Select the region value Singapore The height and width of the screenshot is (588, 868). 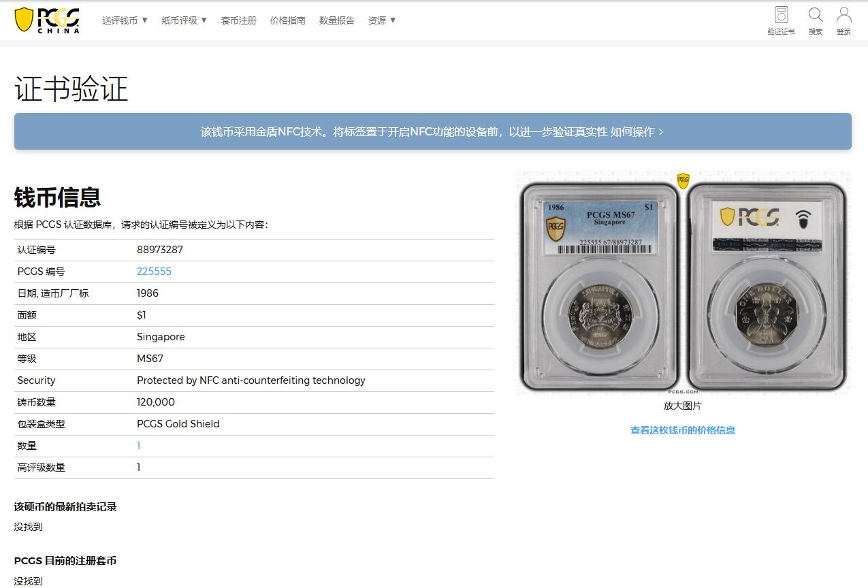(x=161, y=337)
